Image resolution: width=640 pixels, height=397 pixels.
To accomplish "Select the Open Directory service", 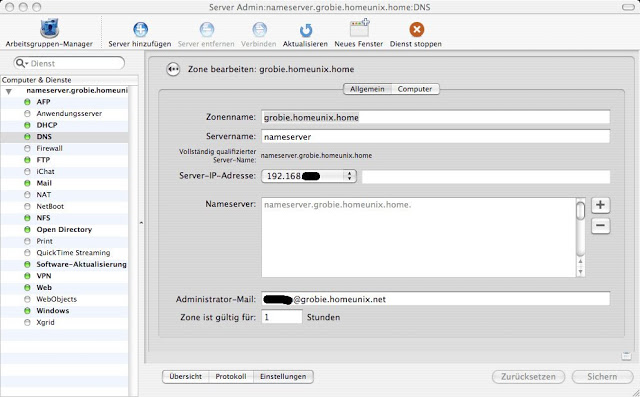I will [x=64, y=229].
